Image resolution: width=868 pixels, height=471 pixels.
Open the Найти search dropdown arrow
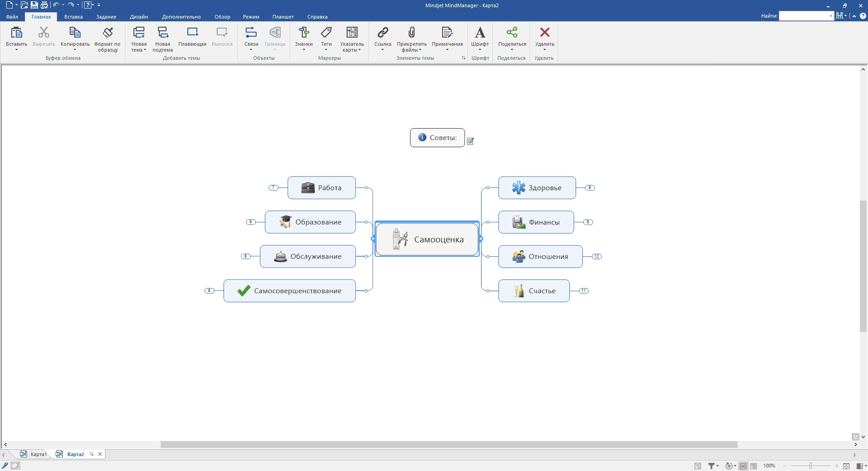coord(831,16)
